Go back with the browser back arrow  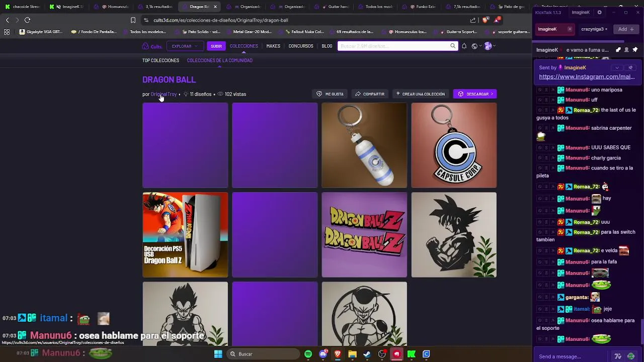[x=7, y=20]
